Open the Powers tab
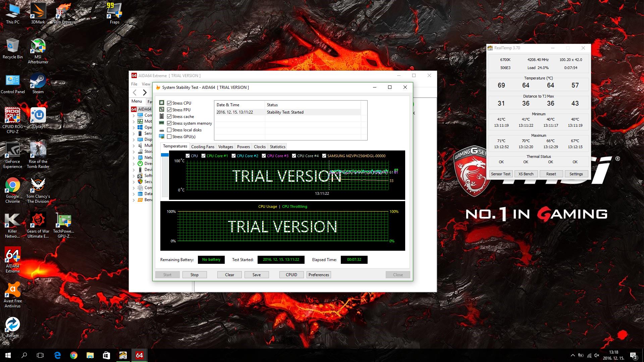Viewport: 644px width, 362px height. 243,147
